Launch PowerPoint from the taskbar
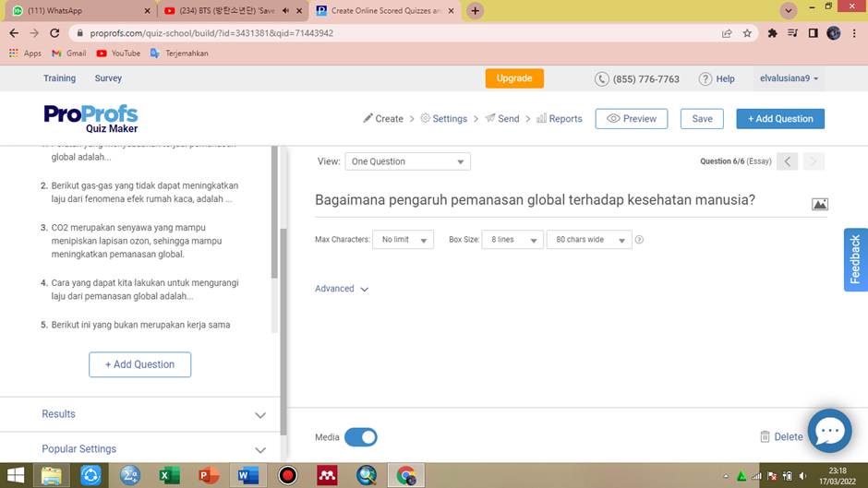 point(209,475)
